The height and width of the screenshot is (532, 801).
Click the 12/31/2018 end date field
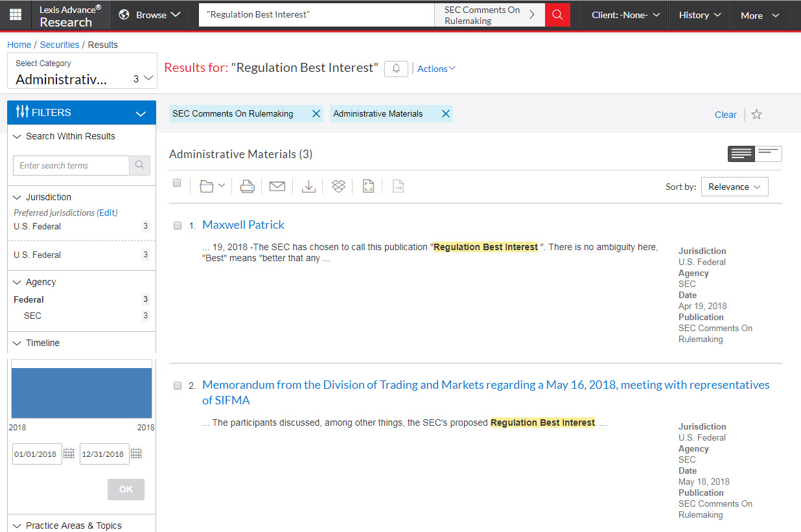pyautogui.click(x=104, y=454)
